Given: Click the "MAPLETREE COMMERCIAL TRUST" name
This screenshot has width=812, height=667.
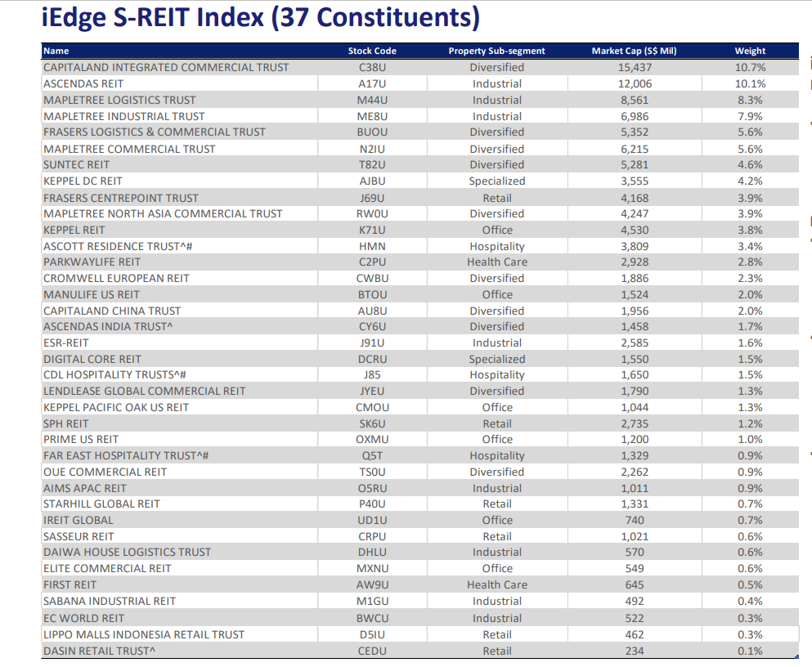Looking at the screenshot, I should pos(129,149).
